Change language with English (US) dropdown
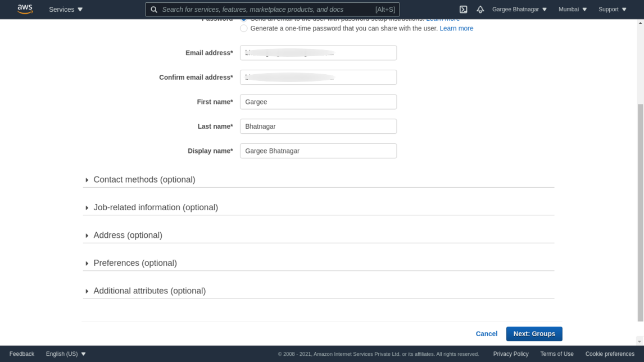Viewport: 644px width, 362px height. pyautogui.click(x=66, y=354)
